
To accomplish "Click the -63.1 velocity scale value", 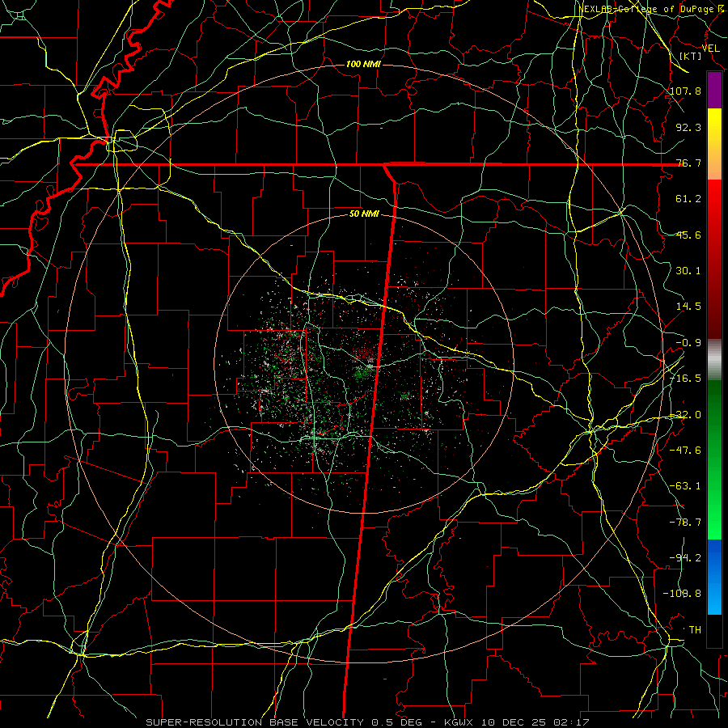I will (x=686, y=486).
